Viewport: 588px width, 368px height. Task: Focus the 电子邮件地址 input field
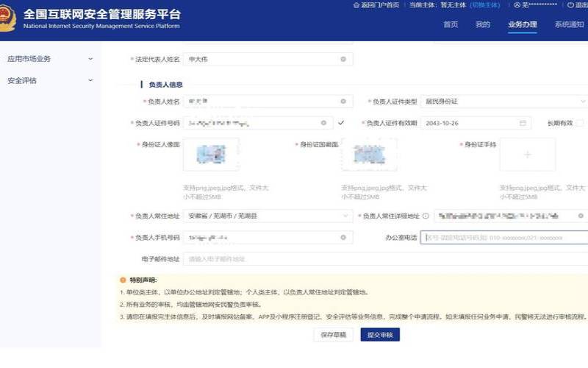(386, 259)
